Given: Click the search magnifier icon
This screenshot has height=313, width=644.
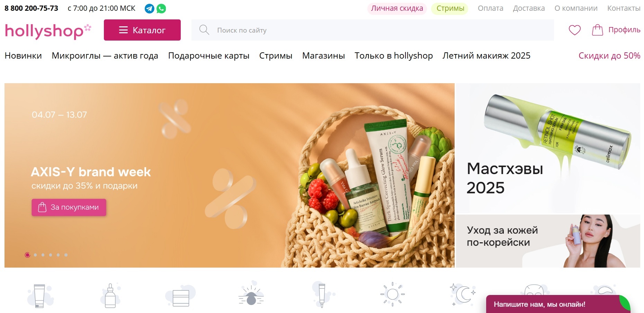Looking at the screenshot, I should tap(204, 30).
